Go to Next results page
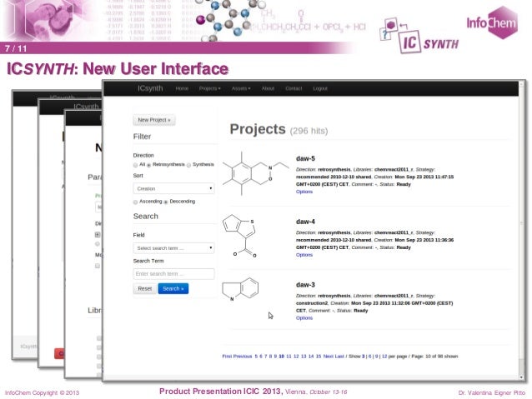The height and width of the screenshot is (399, 532). 328,357
